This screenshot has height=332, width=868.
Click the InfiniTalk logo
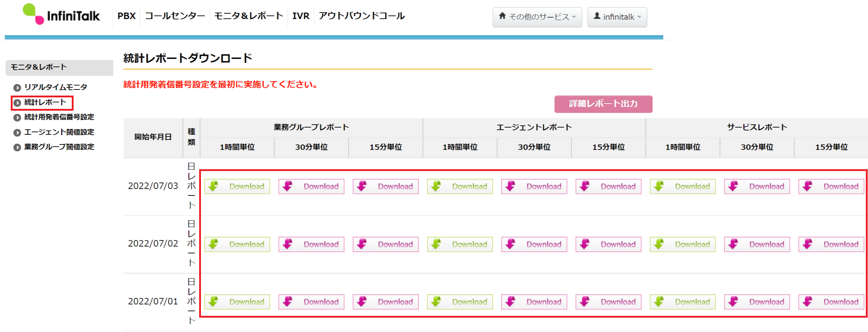[61, 14]
